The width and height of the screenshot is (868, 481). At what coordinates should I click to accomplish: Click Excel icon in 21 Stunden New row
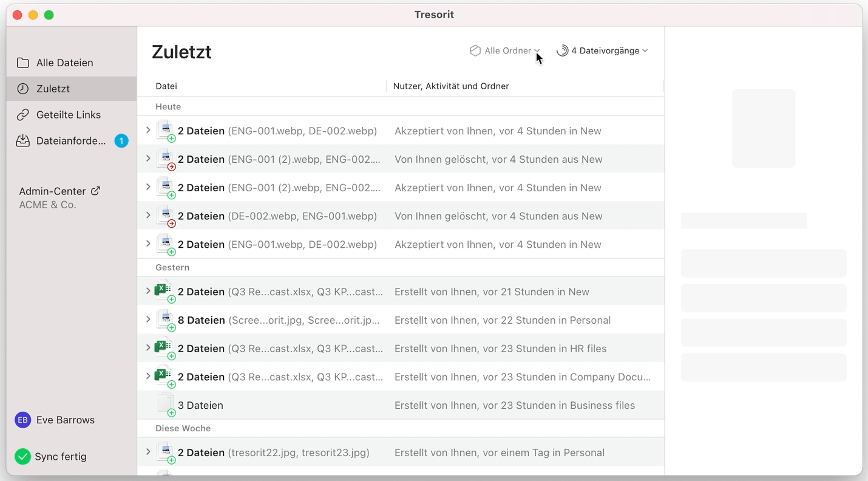pyautogui.click(x=164, y=291)
